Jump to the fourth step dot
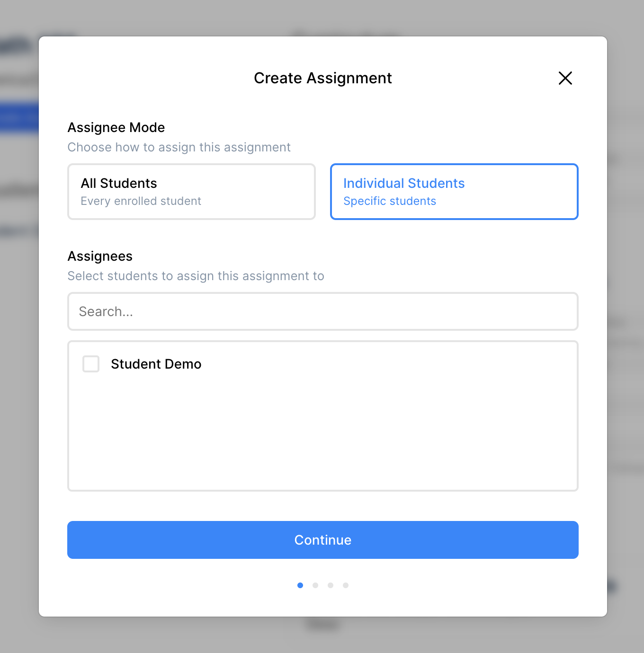The width and height of the screenshot is (644, 653). click(346, 585)
